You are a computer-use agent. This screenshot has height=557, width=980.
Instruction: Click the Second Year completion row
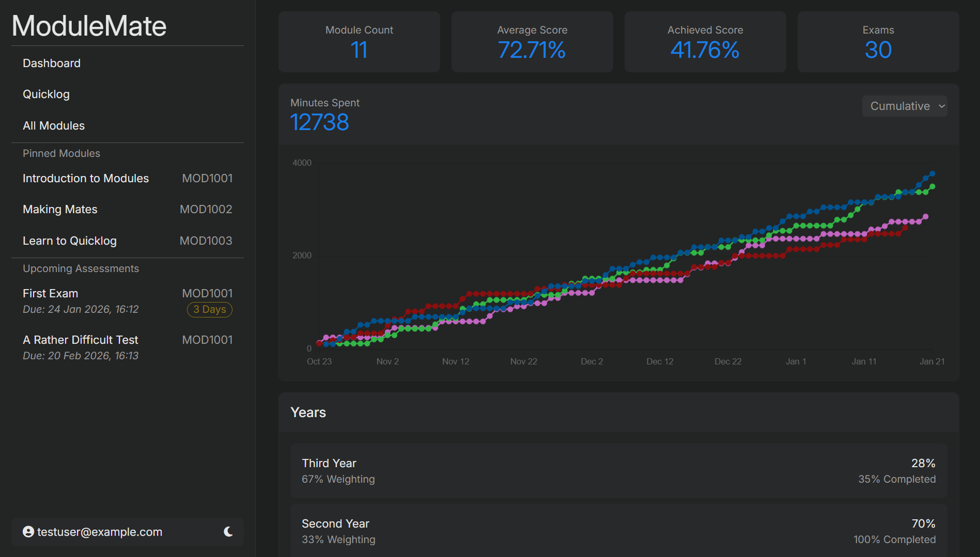pos(618,530)
